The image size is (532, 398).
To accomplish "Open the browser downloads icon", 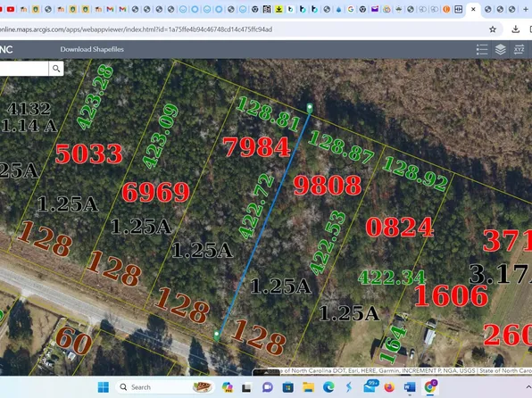I will [x=515, y=29].
